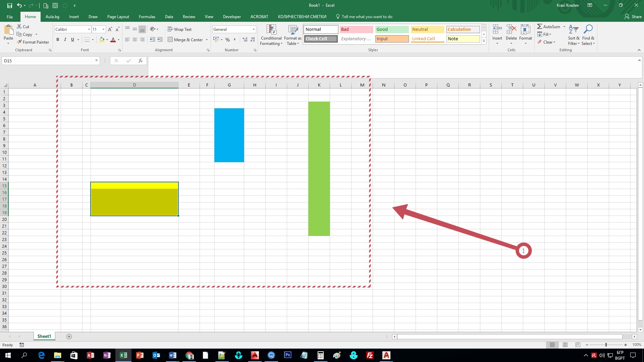Toggle Underline formatting

coord(72,40)
